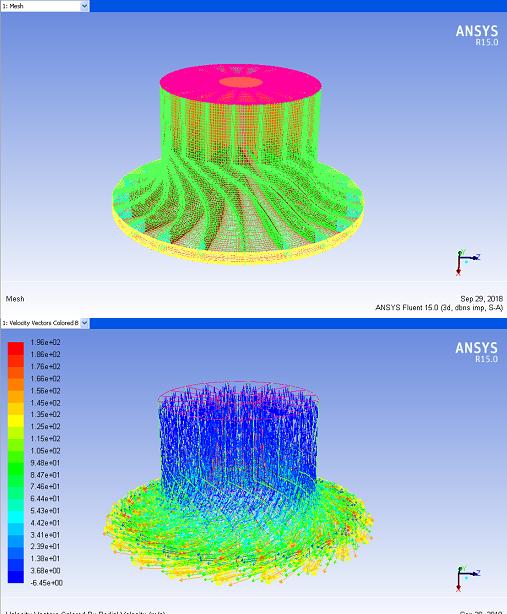The width and height of the screenshot is (507, 614).
Task: Click the legend value 1.66e+02
Action: [45, 379]
